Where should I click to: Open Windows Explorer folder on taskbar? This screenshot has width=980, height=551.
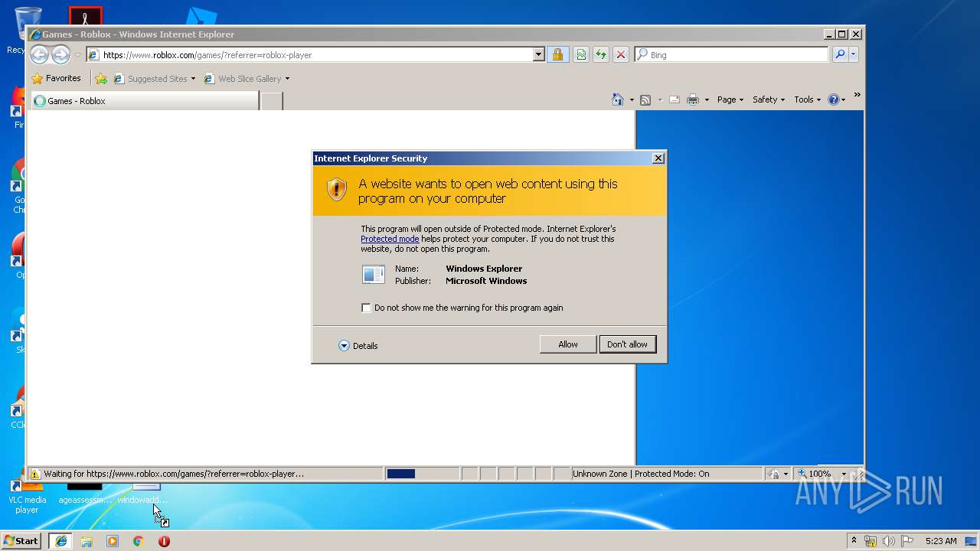point(87,541)
